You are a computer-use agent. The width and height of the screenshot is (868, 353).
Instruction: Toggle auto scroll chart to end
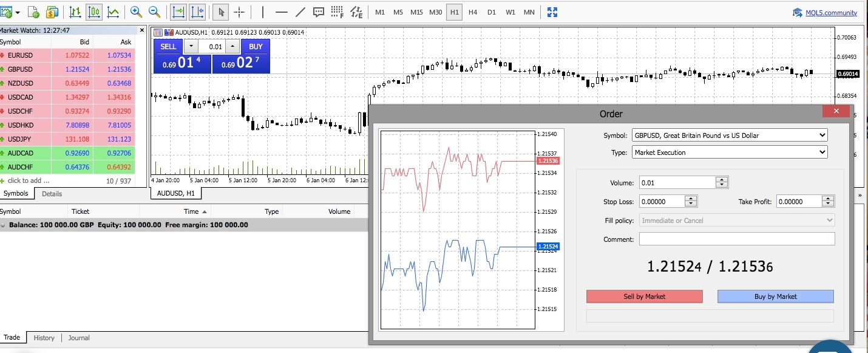[x=178, y=12]
